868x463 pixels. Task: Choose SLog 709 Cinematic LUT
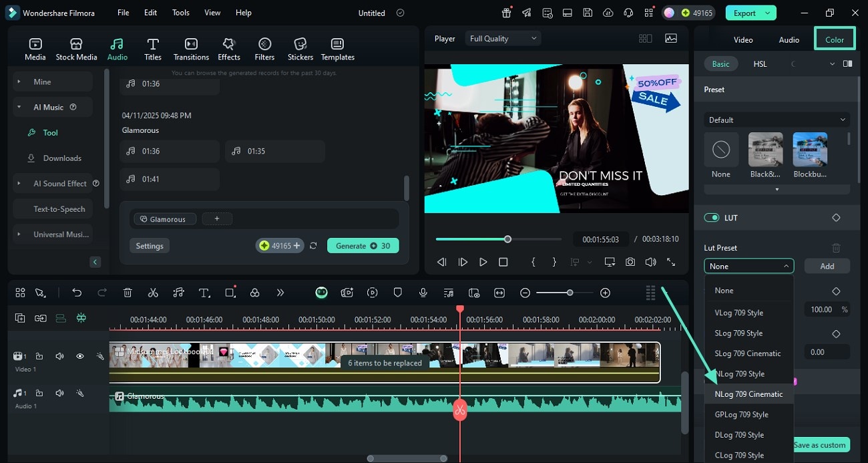tap(748, 353)
